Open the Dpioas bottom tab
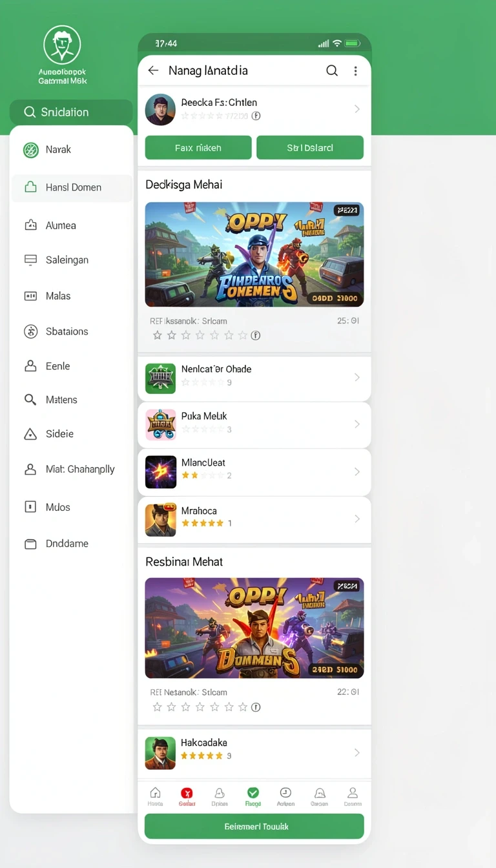 pyautogui.click(x=220, y=796)
